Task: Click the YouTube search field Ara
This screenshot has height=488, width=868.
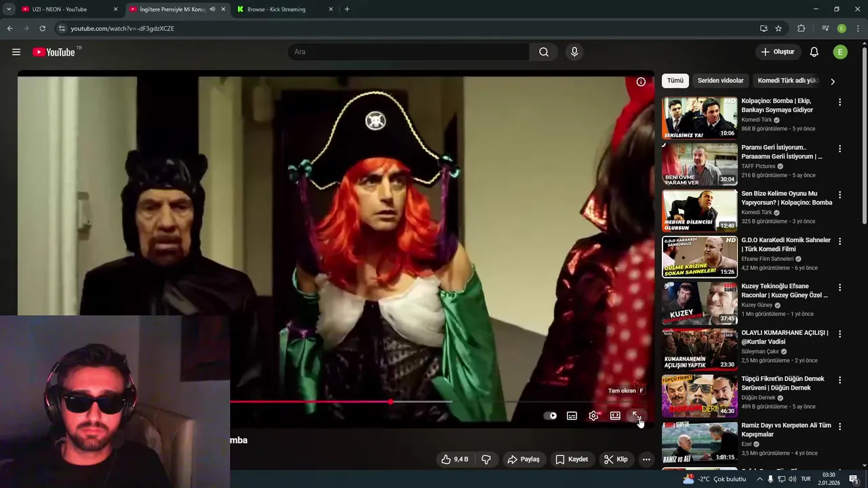Action: click(x=408, y=52)
